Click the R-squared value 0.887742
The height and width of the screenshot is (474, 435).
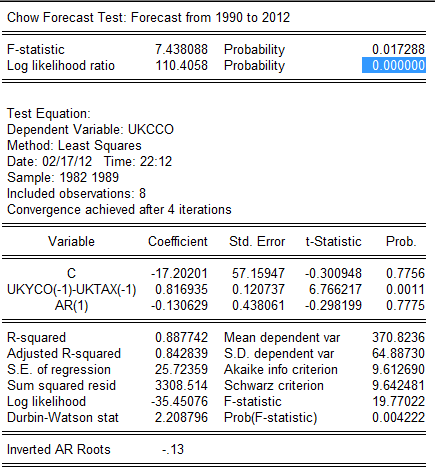pos(181,337)
